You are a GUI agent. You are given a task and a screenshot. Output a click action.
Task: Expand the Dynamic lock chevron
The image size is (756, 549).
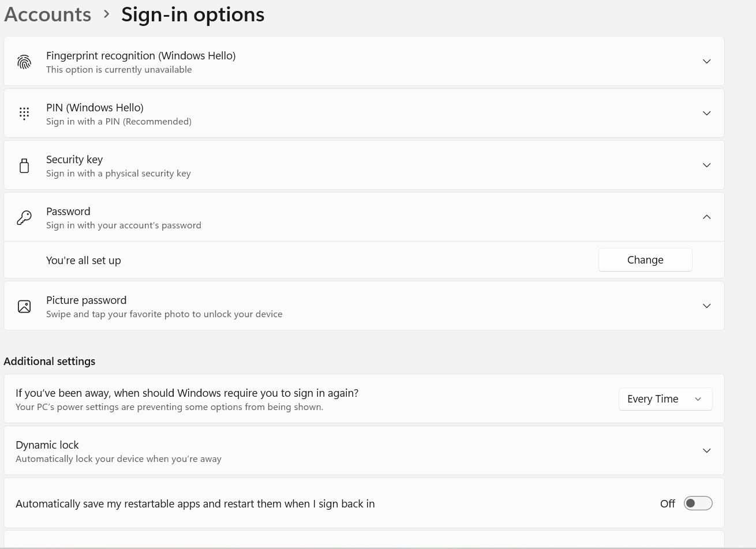click(706, 451)
